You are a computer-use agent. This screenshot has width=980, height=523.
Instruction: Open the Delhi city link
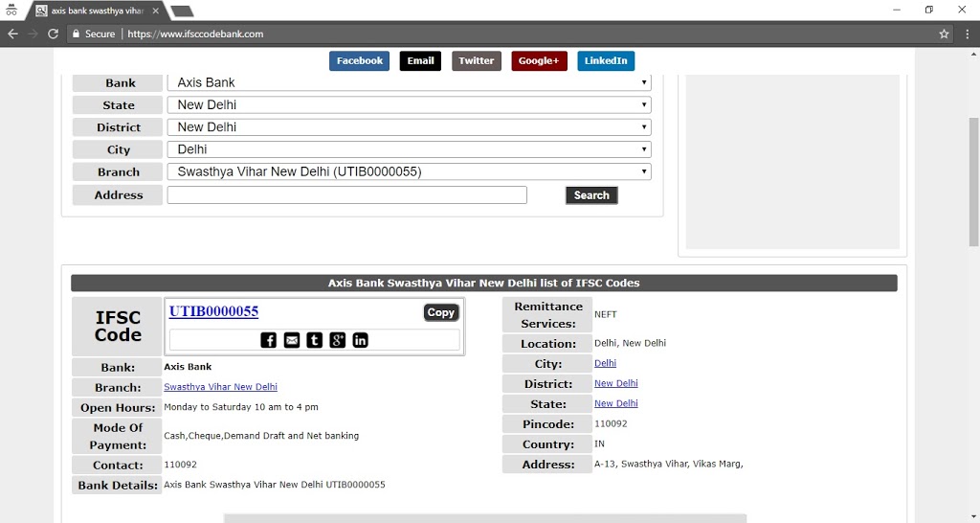(x=605, y=363)
